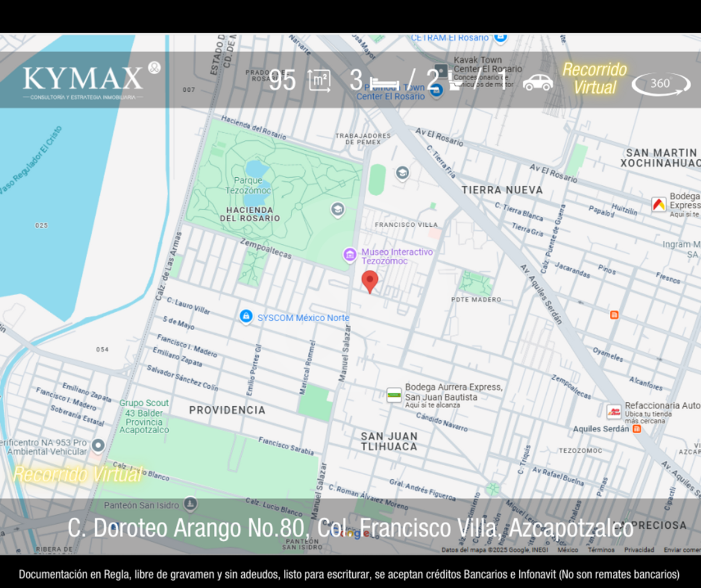The width and height of the screenshot is (701, 588).
Task: Click the HACIENDA DEL ROSARIO neighborhood label
Action: (x=250, y=214)
